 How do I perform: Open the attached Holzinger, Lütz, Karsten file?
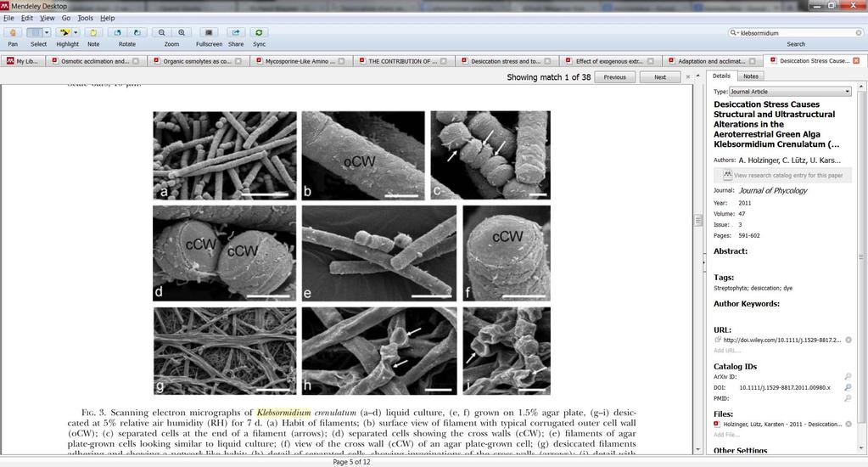click(x=782, y=425)
